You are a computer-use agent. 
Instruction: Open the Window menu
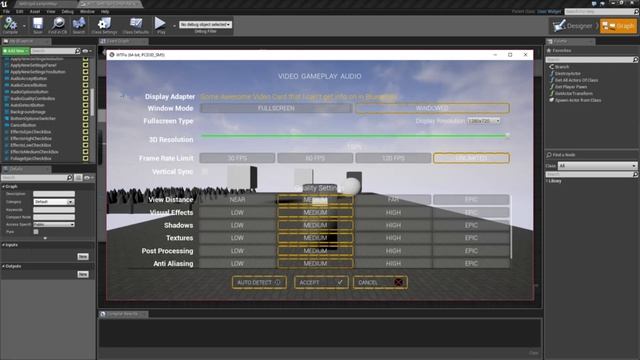coord(87,11)
